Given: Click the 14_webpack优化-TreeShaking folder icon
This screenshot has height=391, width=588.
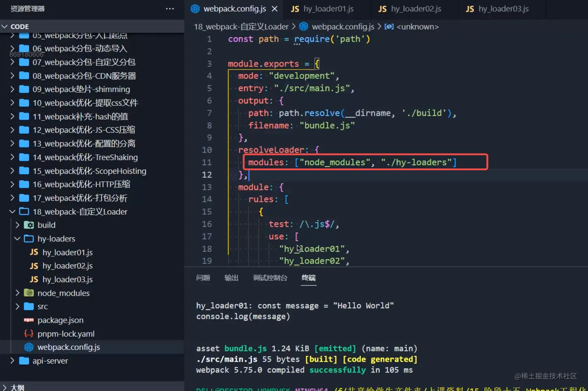Looking at the screenshot, I should [x=24, y=157].
